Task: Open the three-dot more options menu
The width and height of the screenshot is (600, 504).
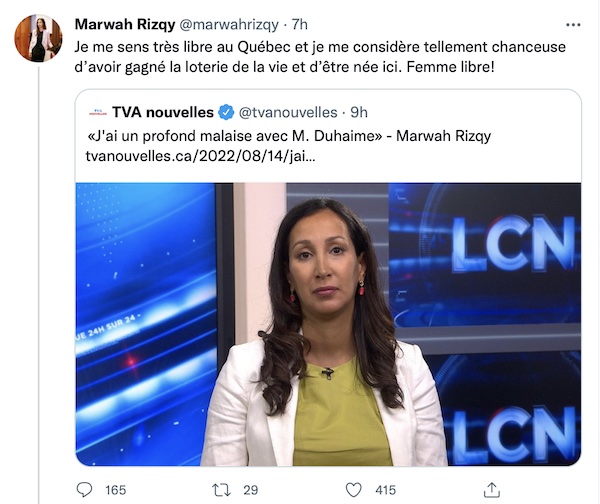Action: (573, 25)
